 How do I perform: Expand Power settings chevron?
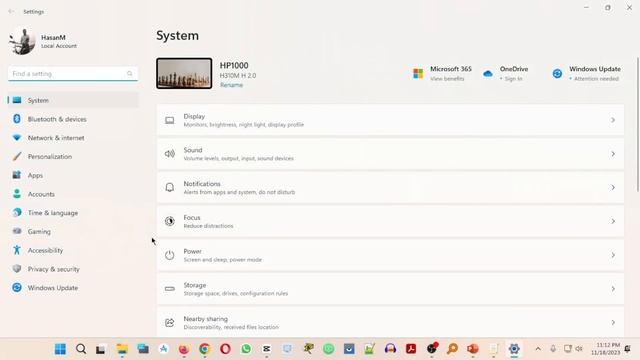coord(613,255)
